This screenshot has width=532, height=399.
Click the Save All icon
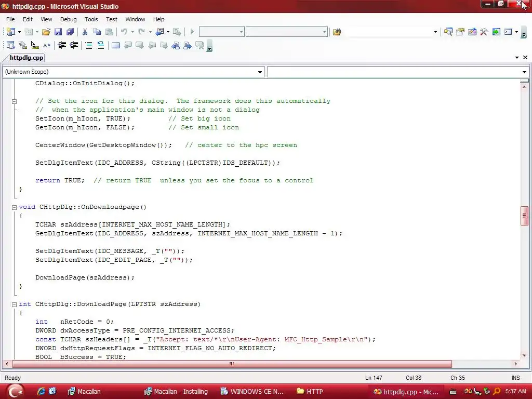[70, 32]
